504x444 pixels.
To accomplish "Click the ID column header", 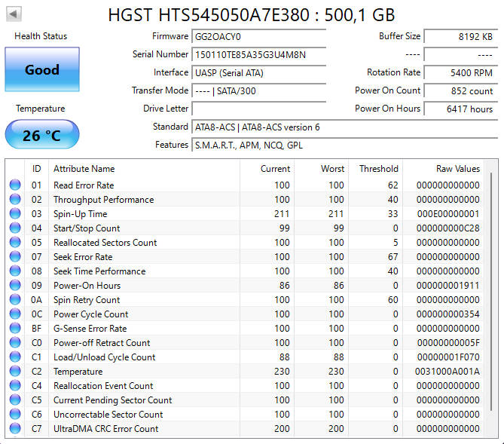I will click(37, 169).
